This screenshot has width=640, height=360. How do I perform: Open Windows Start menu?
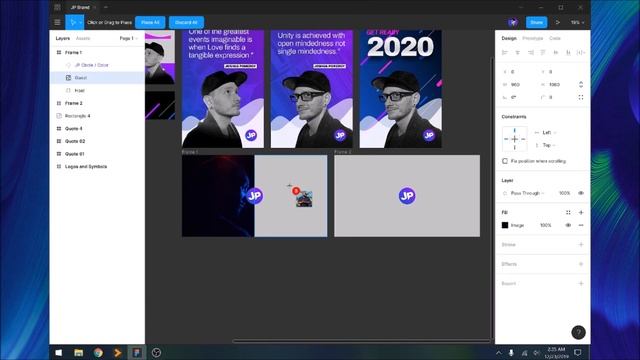point(59,353)
